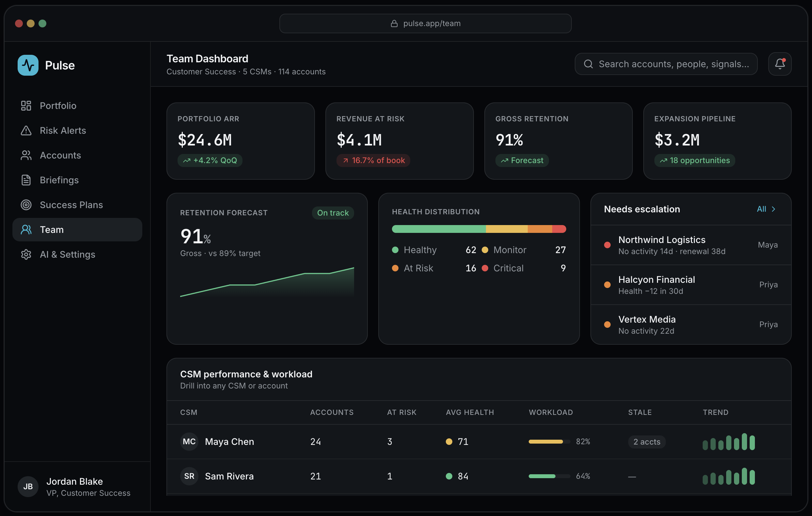The height and width of the screenshot is (516, 812).
Task: Click the SR avatar for Sam Rivera
Action: 189,476
